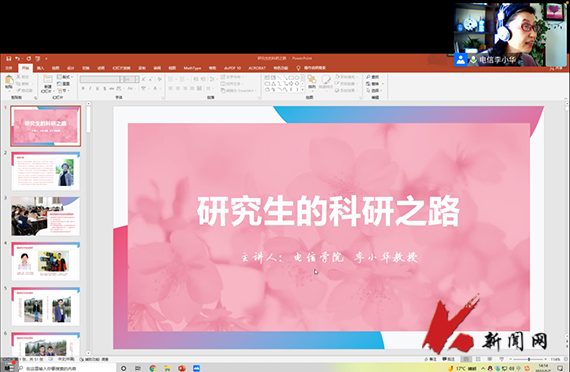
Task: Click the Notes button in status bar
Action: pyautogui.click(x=430, y=359)
